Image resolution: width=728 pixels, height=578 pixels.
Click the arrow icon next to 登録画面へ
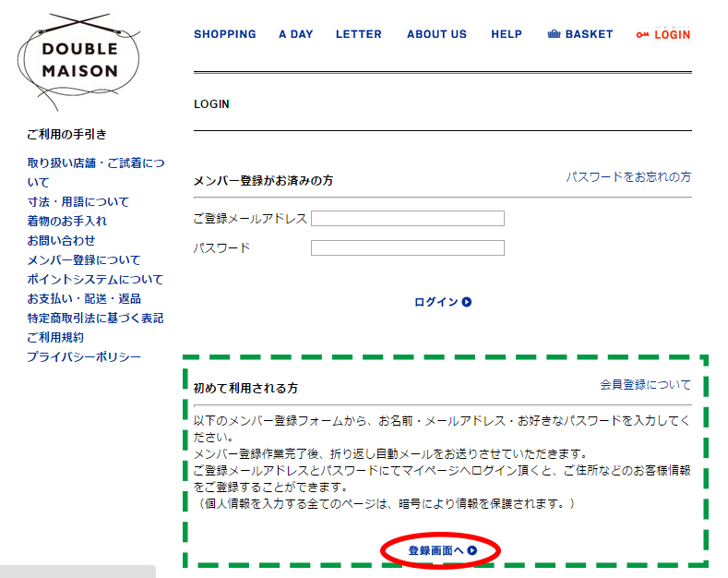click(472, 550)
